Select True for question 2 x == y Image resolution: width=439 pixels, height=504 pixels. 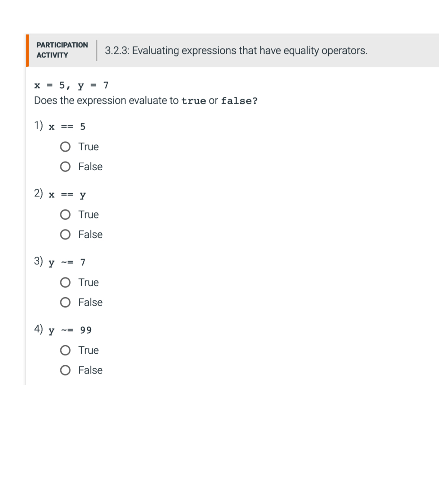click(65, 215)
